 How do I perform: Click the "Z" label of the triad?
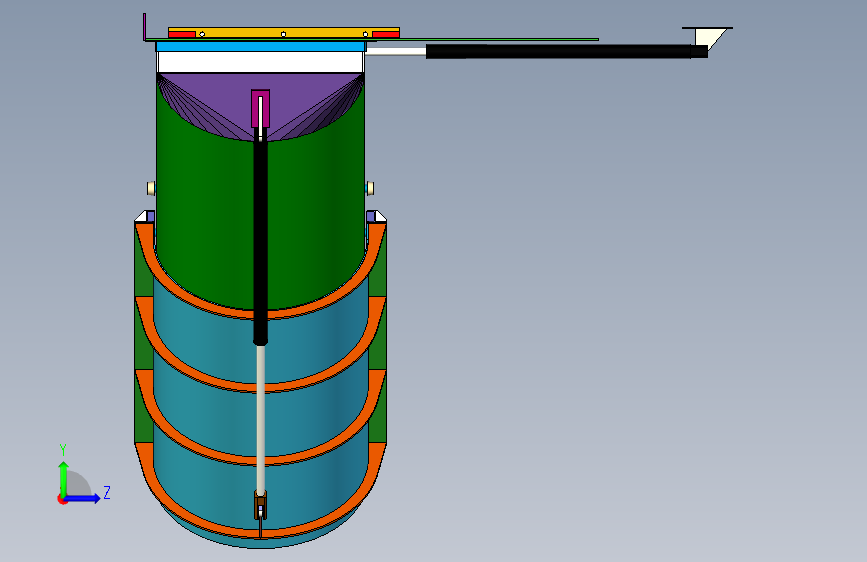pyautogui.click(x=107, y=492)
